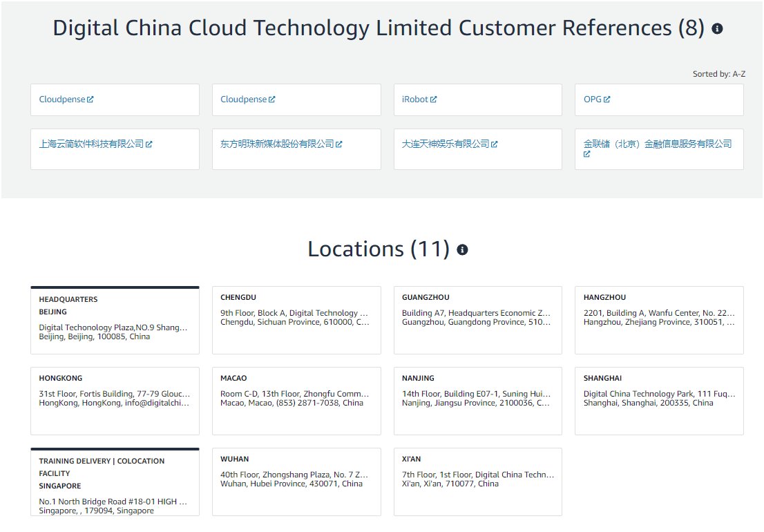Click external link icon of first Cloudpense
Image resolution: width=764 pixels, height=532 pixels.
point(90,99)
